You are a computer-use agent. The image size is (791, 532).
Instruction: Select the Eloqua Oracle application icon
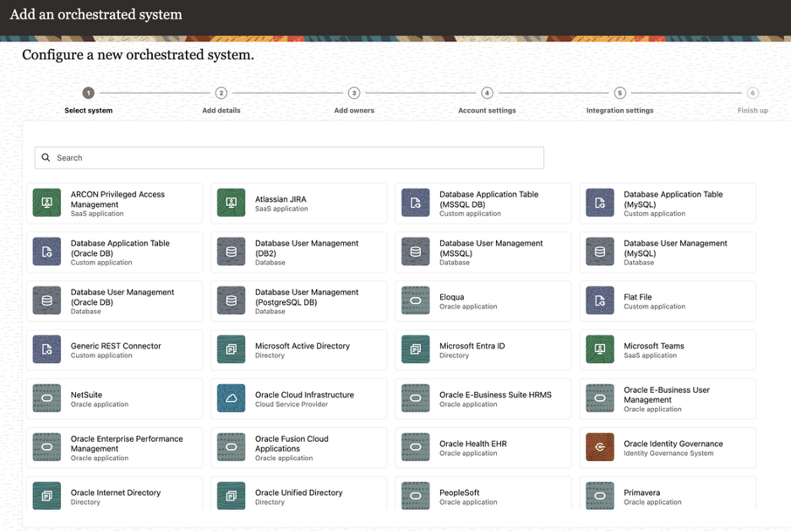coord(415,301)
